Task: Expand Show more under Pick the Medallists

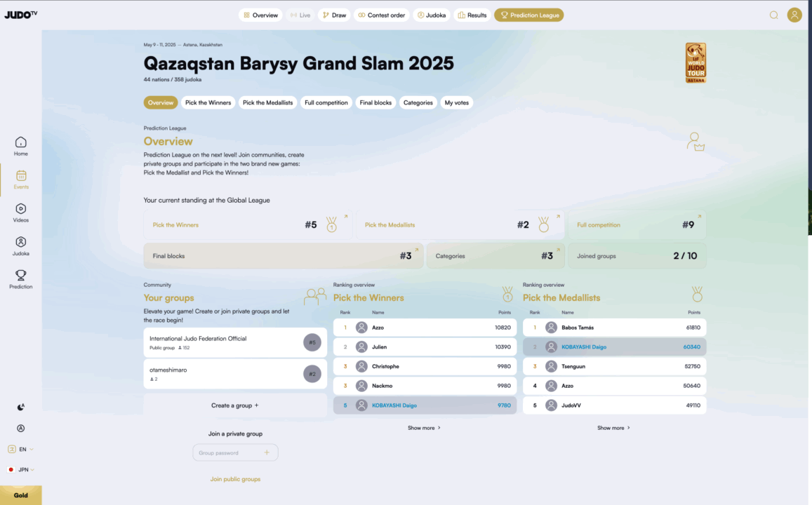Action: [613, 428]
